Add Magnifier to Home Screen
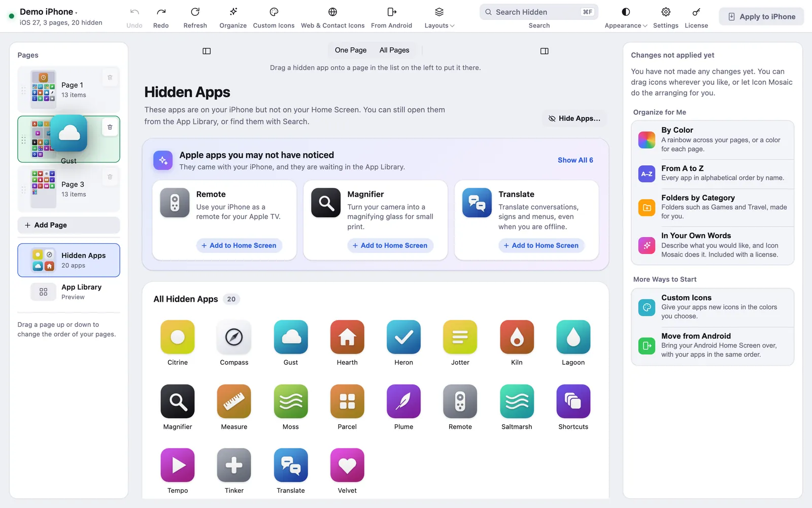 390,245
